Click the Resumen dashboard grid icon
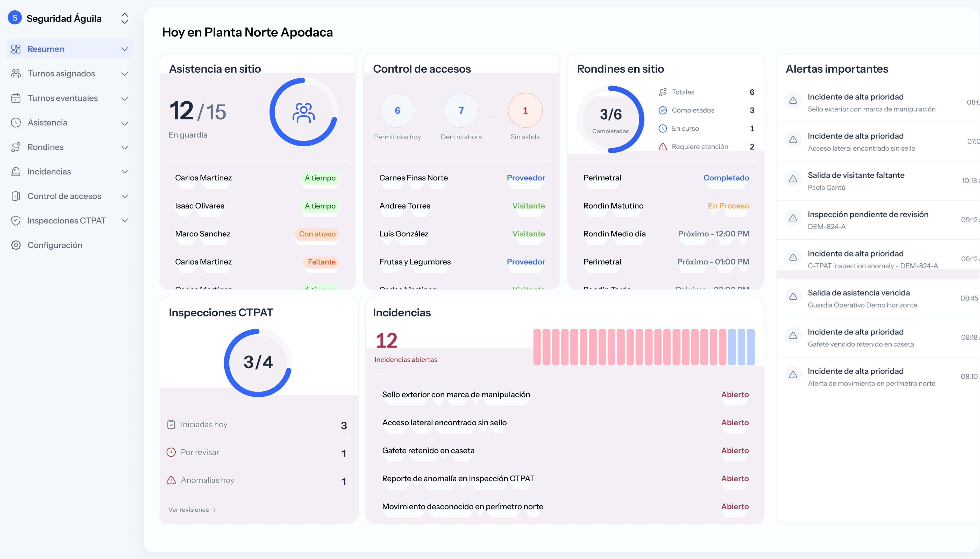This screenshot has width=980, height=559. 16,49
